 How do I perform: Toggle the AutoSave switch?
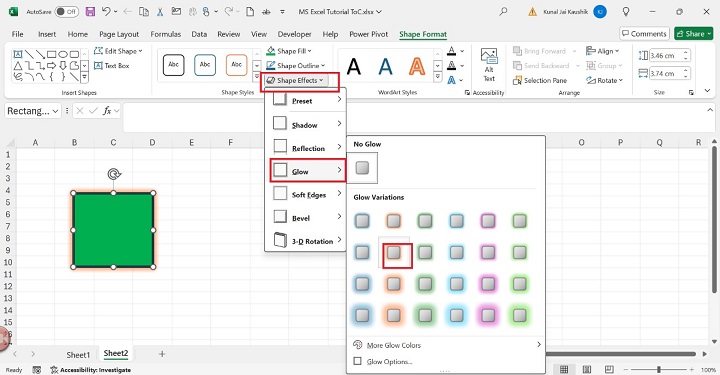point(67,12)
